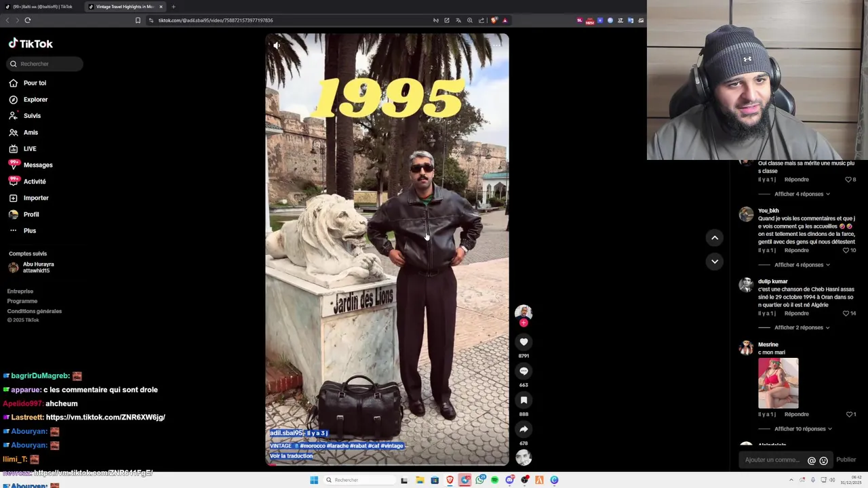Open the spinning music disc icon
Screen dimensions: 868x488
(524, 458)
